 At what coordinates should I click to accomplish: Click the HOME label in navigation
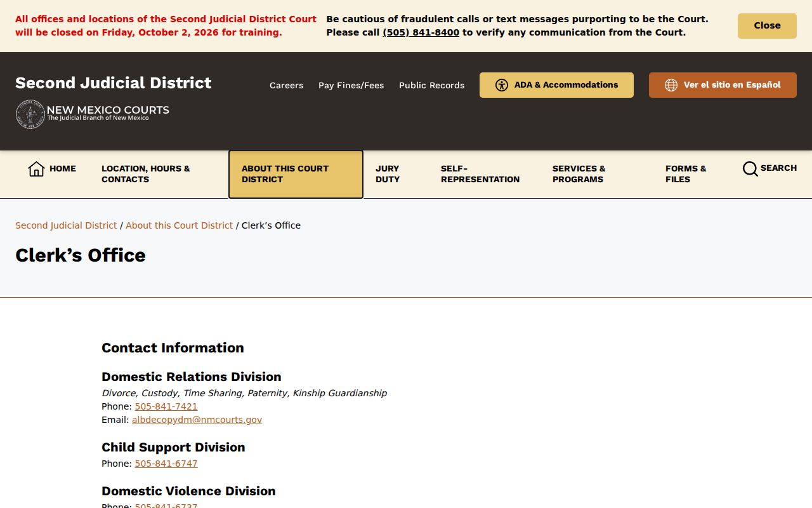(x=63, y=168)
